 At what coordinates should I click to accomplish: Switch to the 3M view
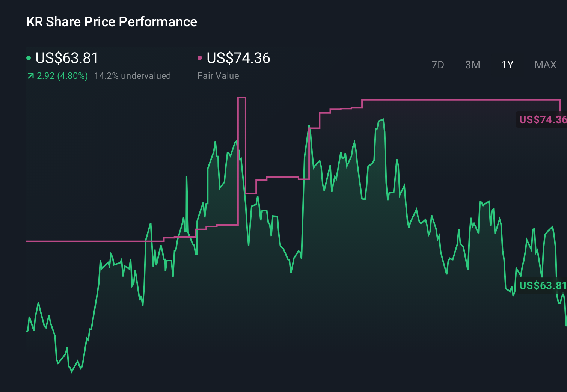[x=472, y=65]
